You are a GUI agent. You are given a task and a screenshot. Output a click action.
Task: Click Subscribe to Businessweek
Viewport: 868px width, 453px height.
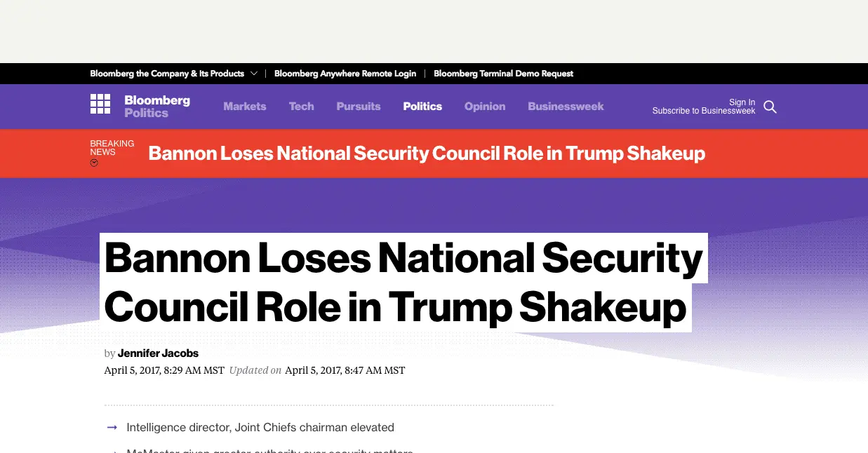704,111
